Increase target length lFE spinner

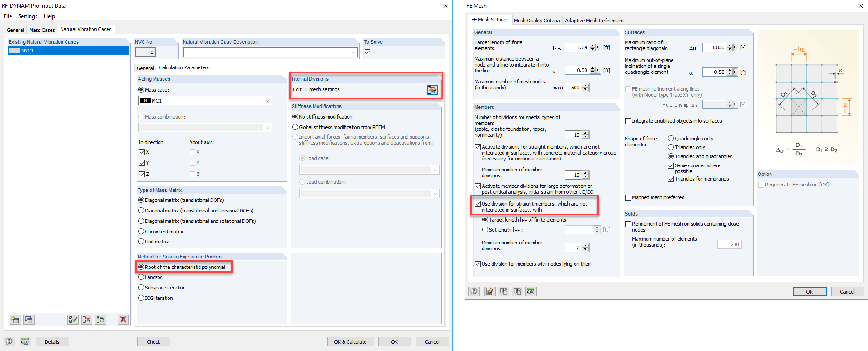(x=592, y=46)
